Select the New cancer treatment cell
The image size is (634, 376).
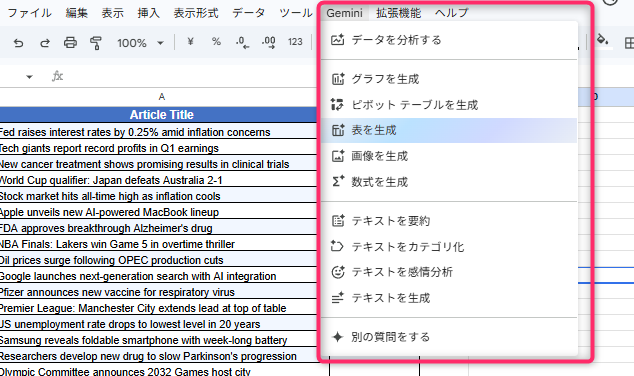click(158, 164)
